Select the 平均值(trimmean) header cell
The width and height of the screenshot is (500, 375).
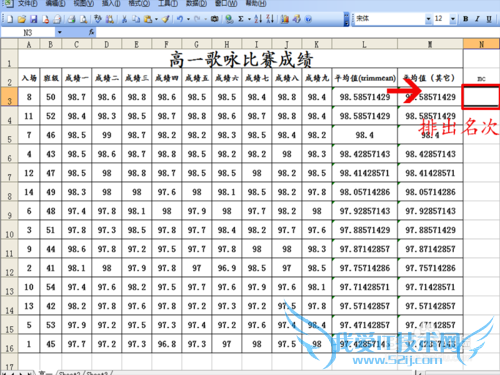(x=365, y=78)
